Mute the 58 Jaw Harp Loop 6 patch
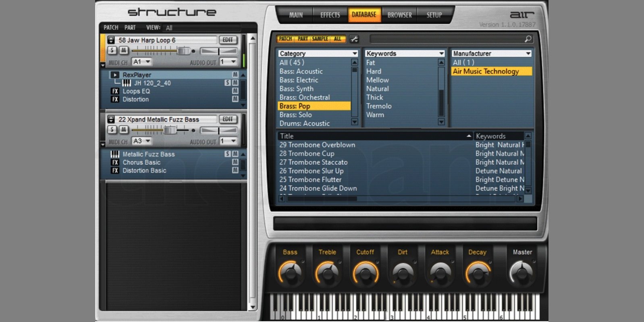 [124, 50]
